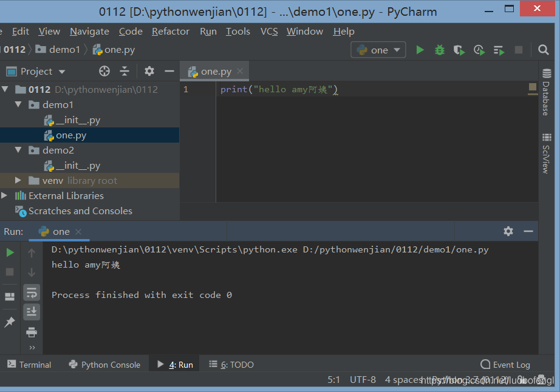Image resolution: width=560 pixels, height=392 pixels.
Task: Print the console output
Action: point(32,333)
